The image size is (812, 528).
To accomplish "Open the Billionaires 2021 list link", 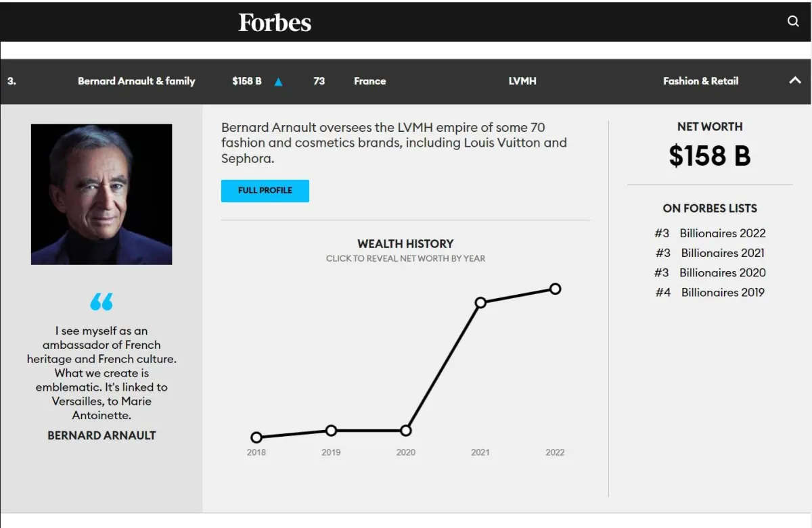I will click(x=723, y=253).
